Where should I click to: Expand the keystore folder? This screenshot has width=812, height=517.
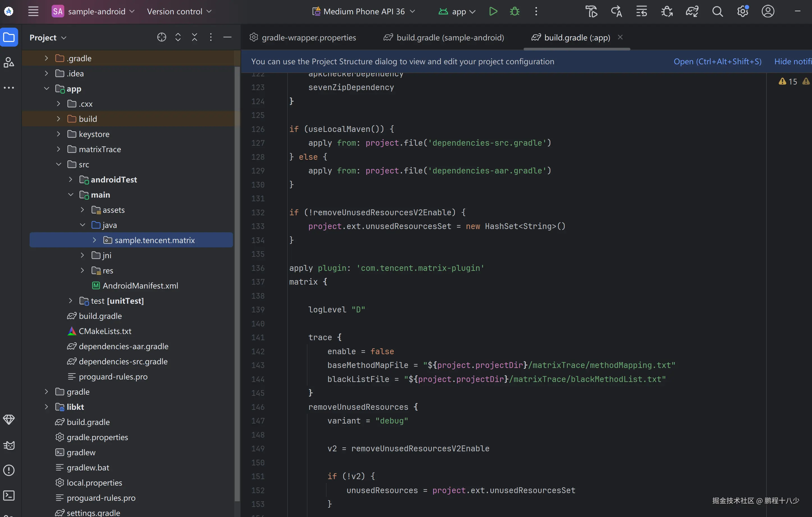click(x=59, y=134)
